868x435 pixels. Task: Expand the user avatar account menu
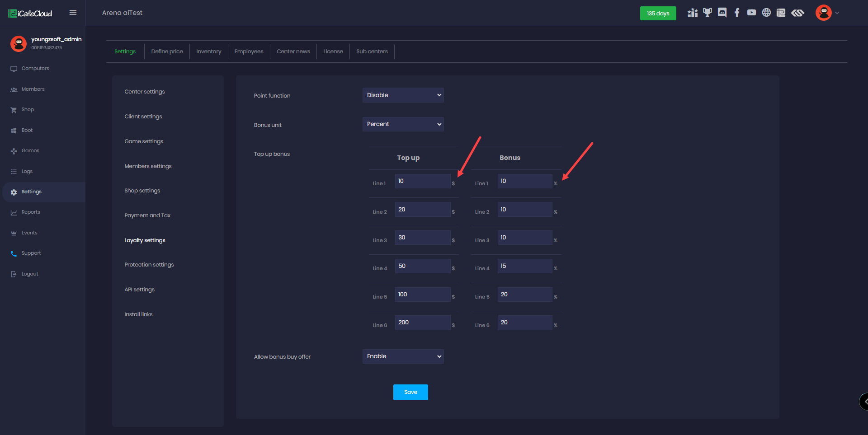pos(827,13)
